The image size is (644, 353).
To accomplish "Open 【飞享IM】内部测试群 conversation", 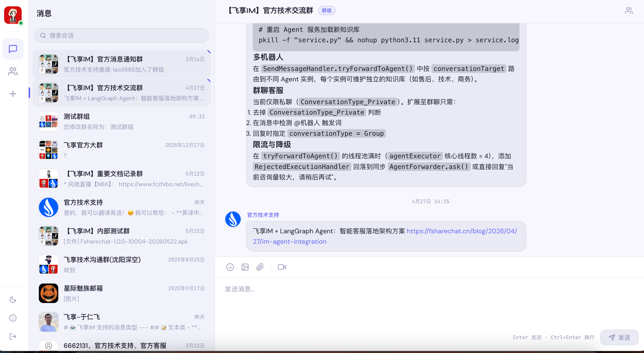I will 121,236.
